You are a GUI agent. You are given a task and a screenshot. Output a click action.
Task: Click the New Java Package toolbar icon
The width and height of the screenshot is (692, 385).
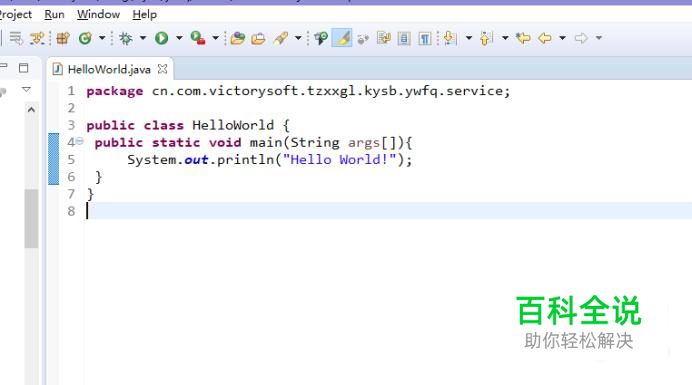(x=63, y=38)
